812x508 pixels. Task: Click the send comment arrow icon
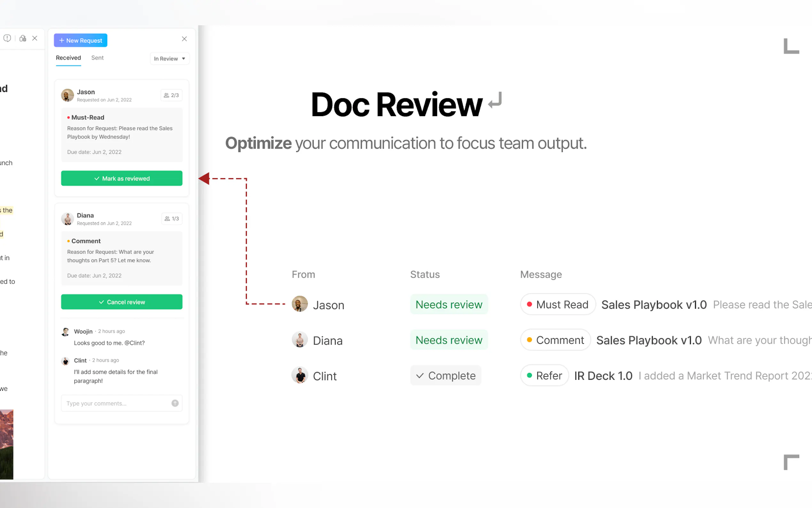tap(175, 403)
